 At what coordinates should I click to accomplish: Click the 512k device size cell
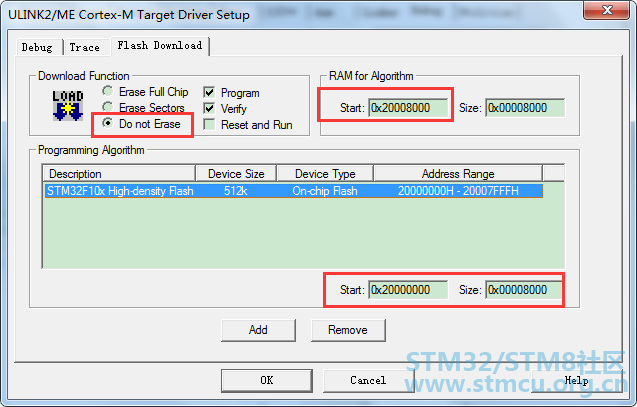(x=236, y=191)
